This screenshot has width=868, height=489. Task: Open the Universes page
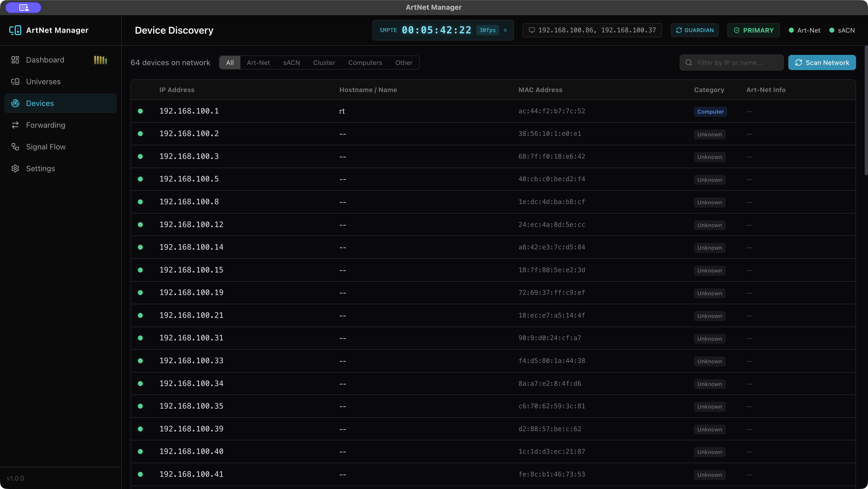61,81
